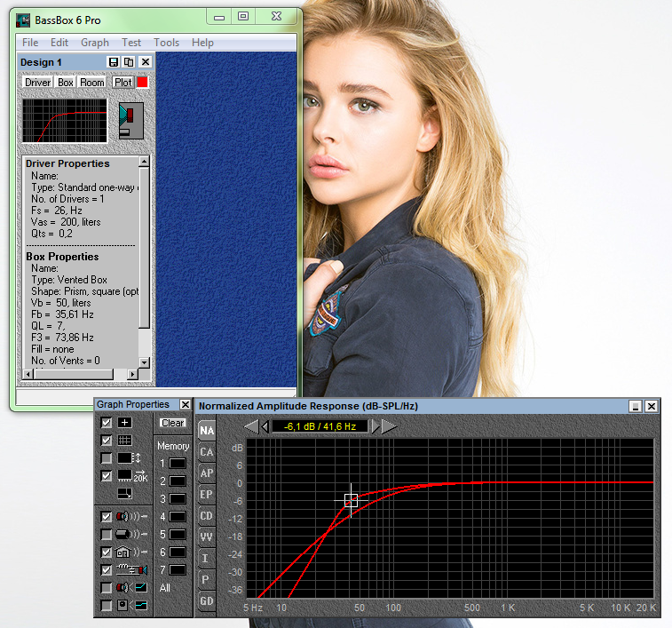Open the Test menu
Viewport: 672px width, 628px height.
pos(131,43)
